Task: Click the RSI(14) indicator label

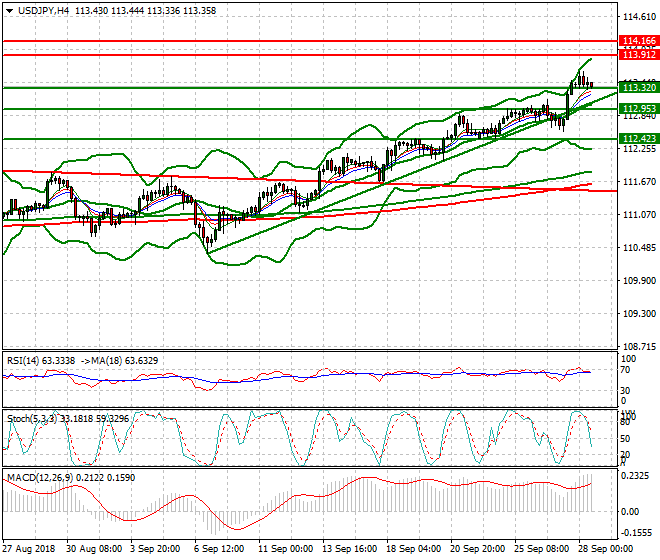Action: tap(23, 361)
